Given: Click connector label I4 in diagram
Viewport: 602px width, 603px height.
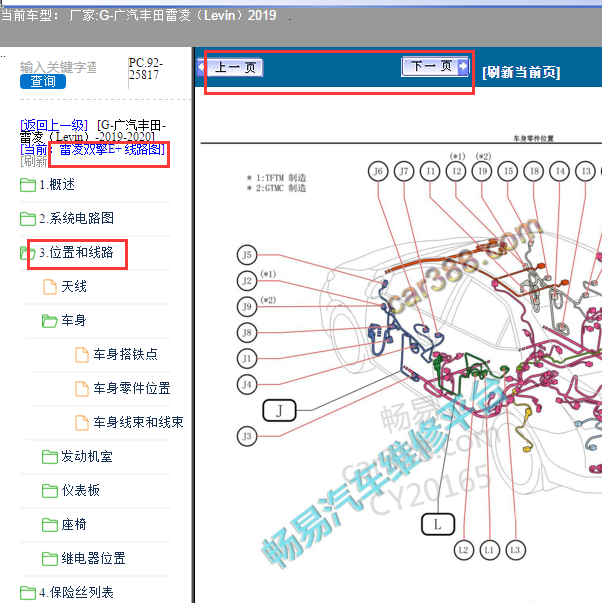Looking at the screenshot, I should 560,171.
